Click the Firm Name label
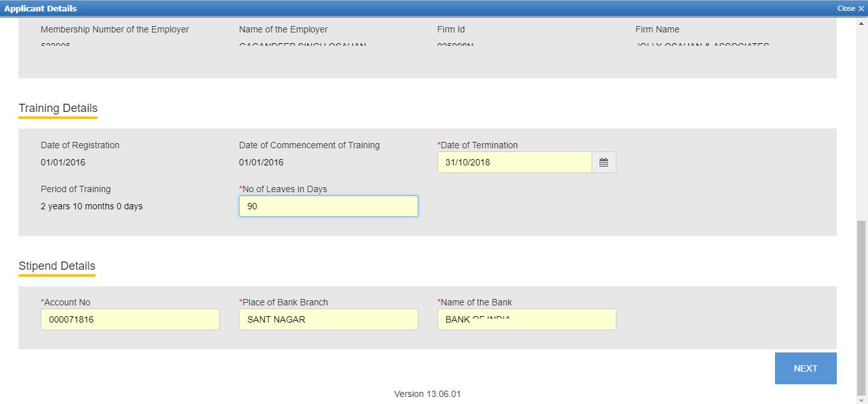868x404 pixels. coord(657,29)
